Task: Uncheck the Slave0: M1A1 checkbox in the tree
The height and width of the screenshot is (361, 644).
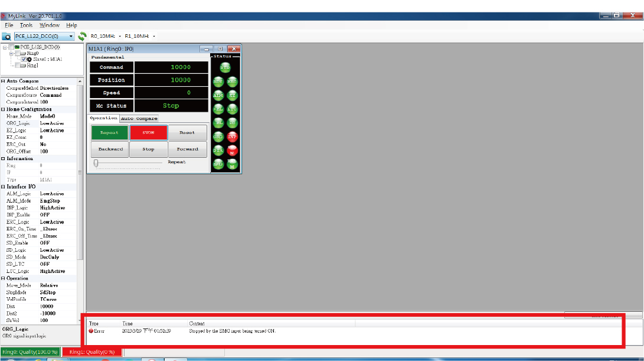Action: tap(24, 59)
